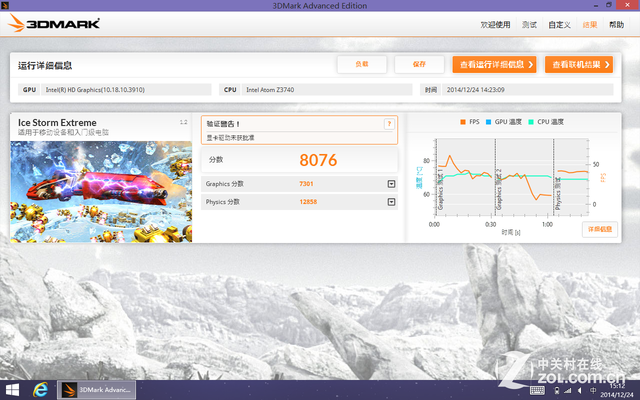Minimize the 3DMark window
Viewport: 640px width, 400px height.
click(596, 5)
